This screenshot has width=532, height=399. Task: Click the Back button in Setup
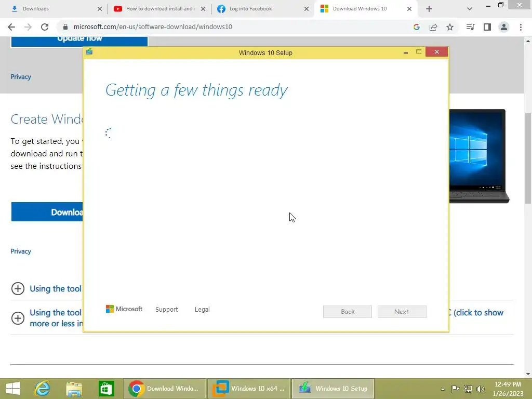click(x=348, y=312)
